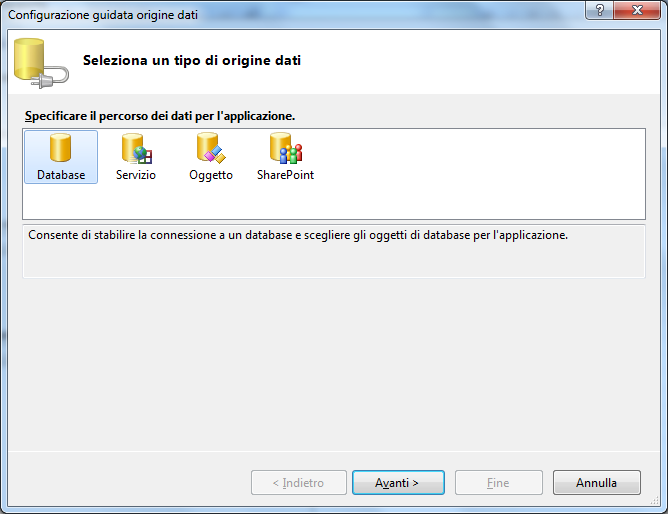Click the Oggetto text label
This screenshot has width=668, height=514.
point(211,175)
